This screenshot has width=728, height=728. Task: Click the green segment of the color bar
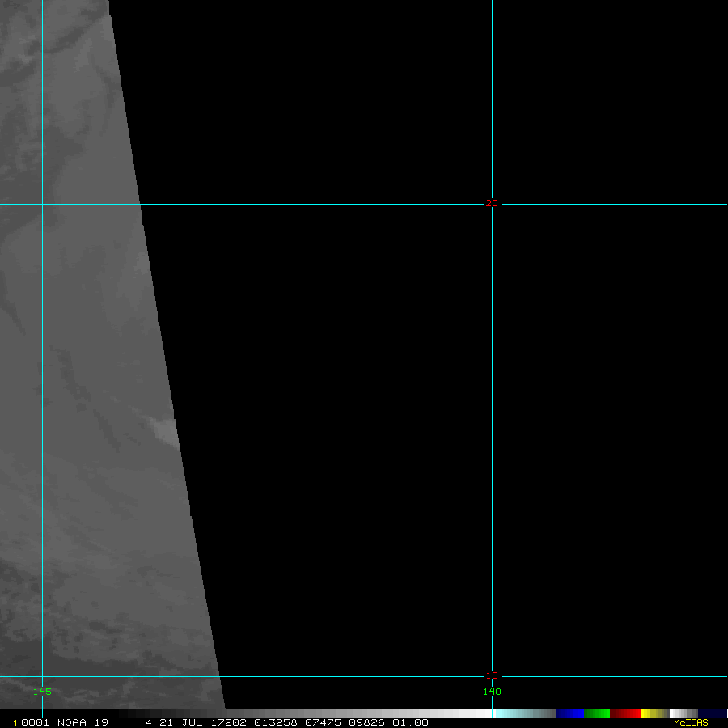pyautogui.click(x=597, y=713)
